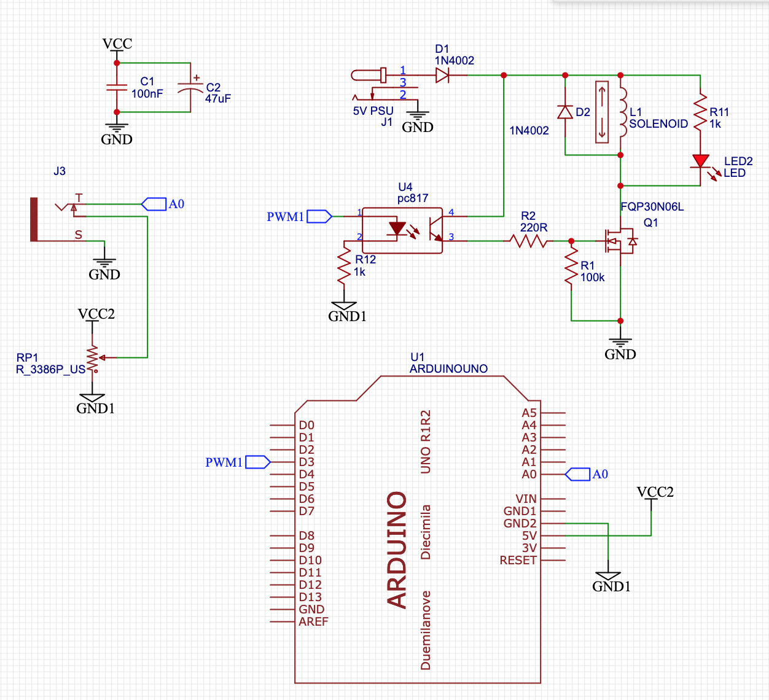Image resolution: width=769 pixels, height=700 pixels.
Task: Select the Q1 MOSFET symbol
Action: tap(620, 241)
